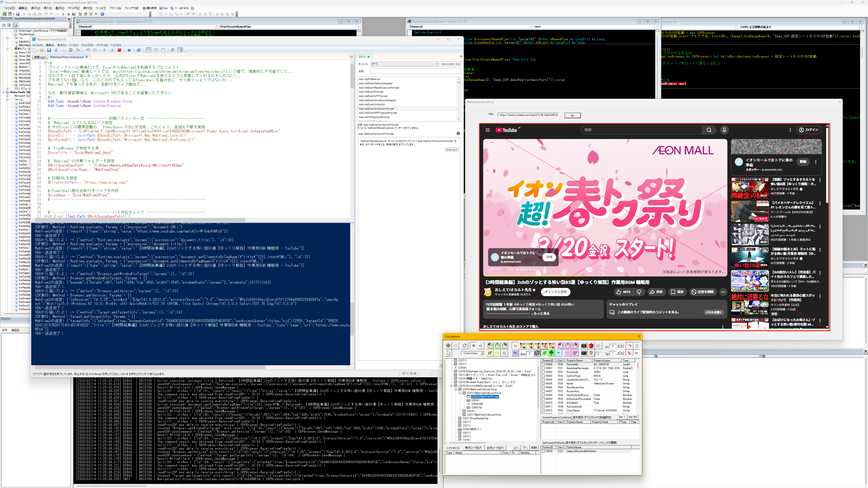Image resolution: width=868 pixels, height=488 pixels.
Task: Click the 単体コード出力 button in UIA_Explorer
Action: (473, 448)
